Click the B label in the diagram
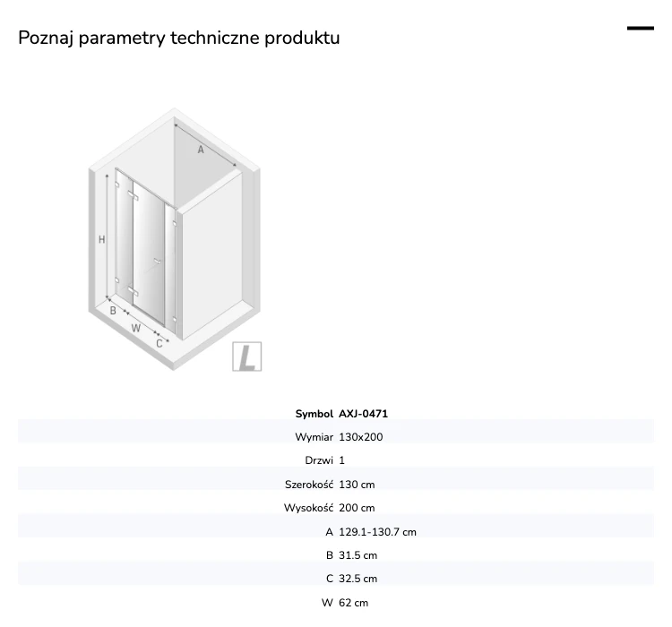This screenshot has height=627, width=672. [113, 311]
